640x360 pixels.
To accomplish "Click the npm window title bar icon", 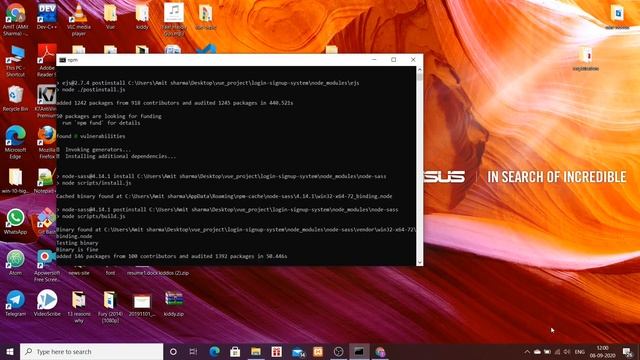I will pos(62,60).
